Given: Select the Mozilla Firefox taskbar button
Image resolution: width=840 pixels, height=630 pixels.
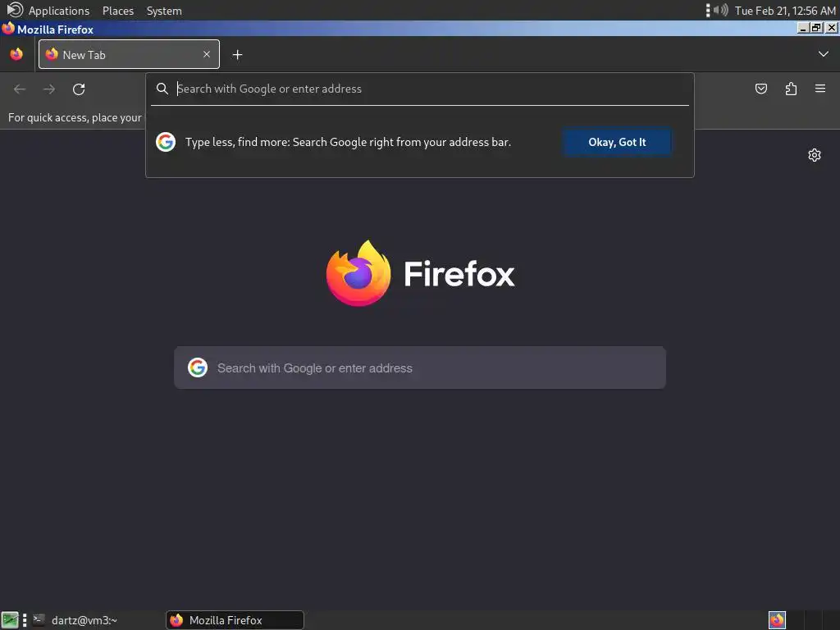Looking at the screenshot, I should pyautogui.click(x=235, y=620).
